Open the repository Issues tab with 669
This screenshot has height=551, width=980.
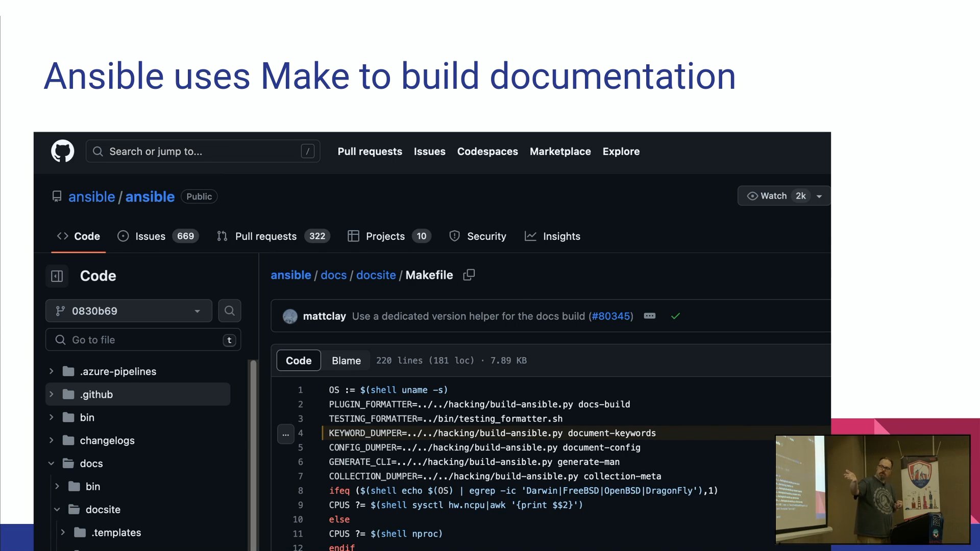158,236
